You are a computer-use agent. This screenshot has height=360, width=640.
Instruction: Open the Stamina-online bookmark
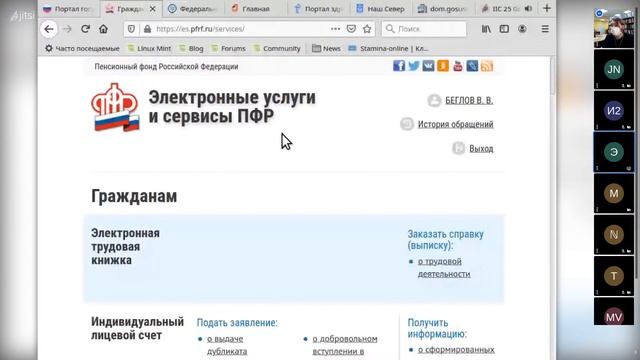click(x=388, y=49)
